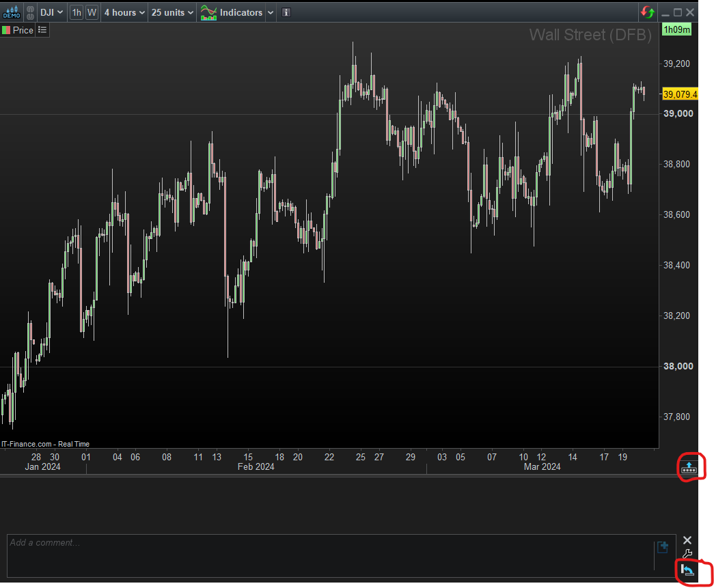
Task: Click date 22 on the time axis
Action: tap(329, 457)
